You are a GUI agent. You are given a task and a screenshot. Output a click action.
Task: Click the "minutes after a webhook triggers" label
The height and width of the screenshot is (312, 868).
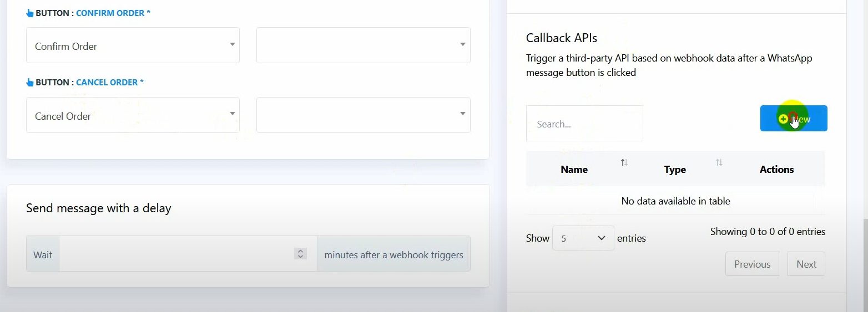(x=393, y=254)
